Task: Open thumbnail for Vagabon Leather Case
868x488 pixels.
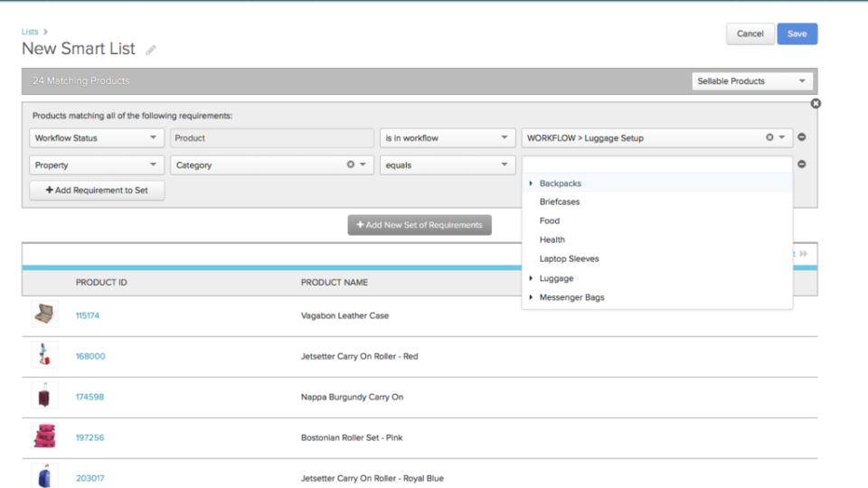Action: pos(44,314)
